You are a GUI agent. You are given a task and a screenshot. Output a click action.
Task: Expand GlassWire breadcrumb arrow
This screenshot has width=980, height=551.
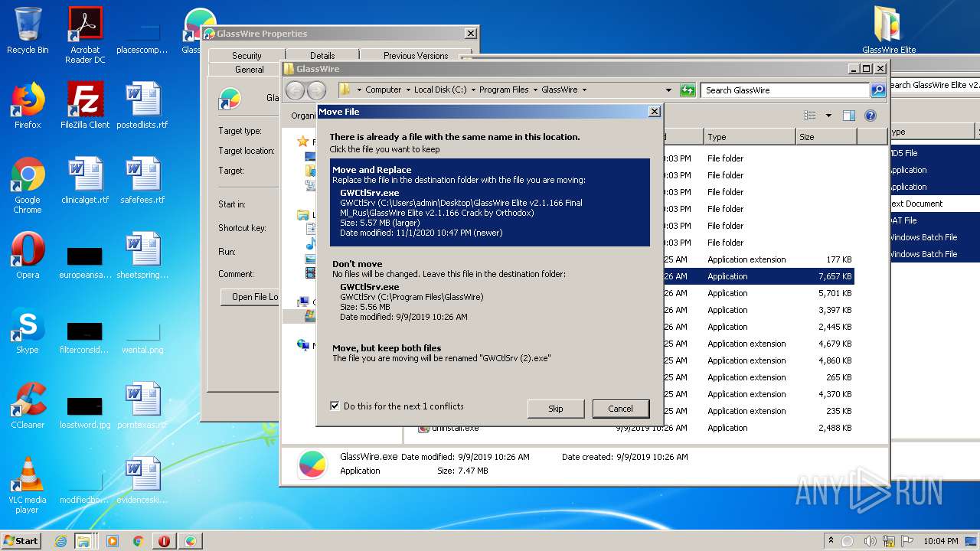(584, 90)
